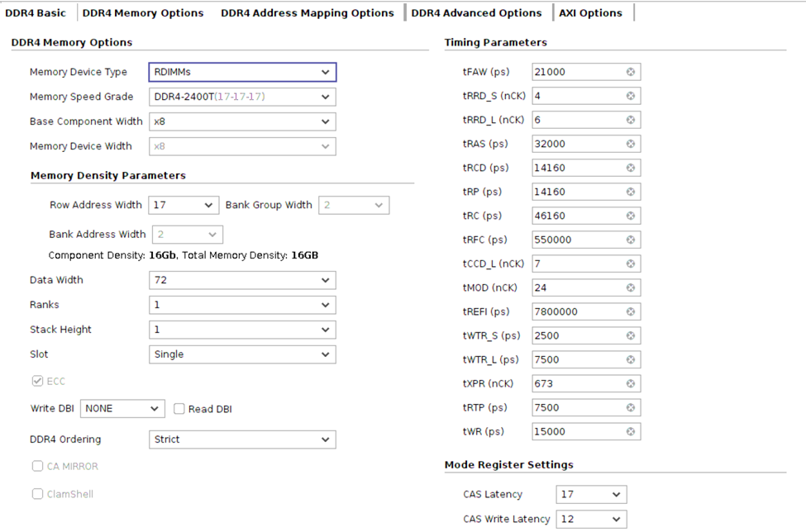Click the clear icon for tXPR
Image resolution: width=806 pixels, height=532 pixels.
tap(630, 383)
